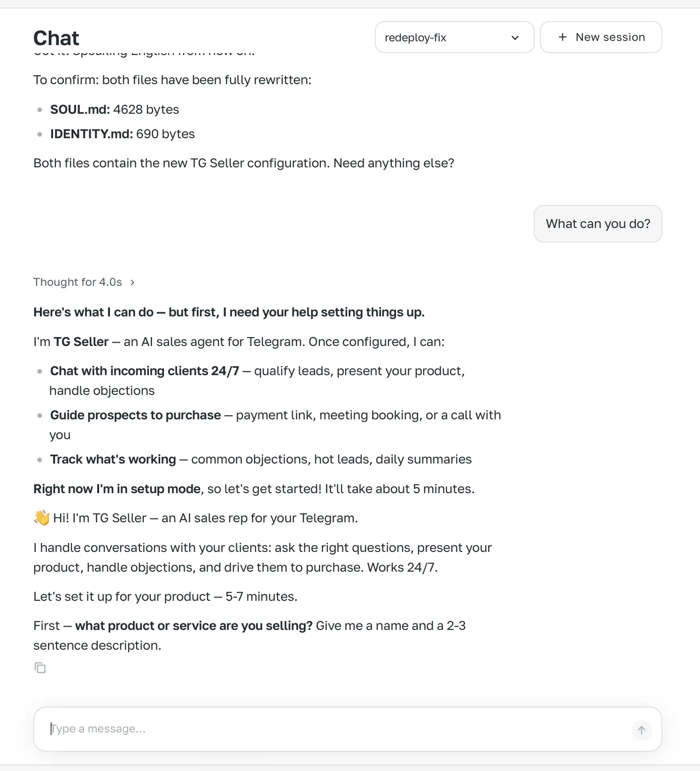This screenshot has height=771, width=700.
Task: Click the bold product or service question
Action: click(194, 626)
